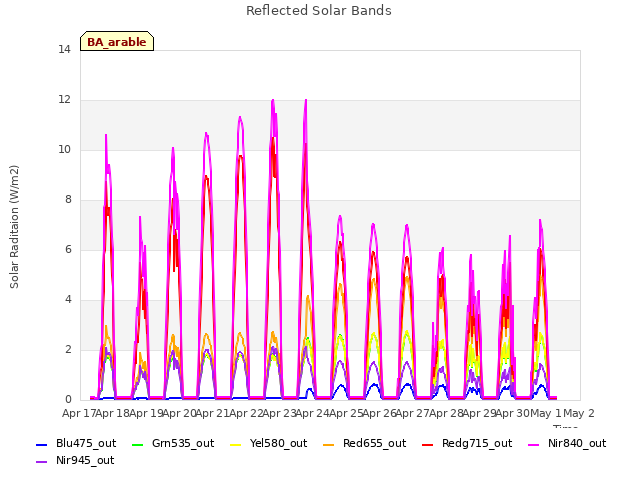This screenshot has width=640, height=480.
Task: Click the Apr 17 x-axis tick label
Action: click(x=79, y=413)
